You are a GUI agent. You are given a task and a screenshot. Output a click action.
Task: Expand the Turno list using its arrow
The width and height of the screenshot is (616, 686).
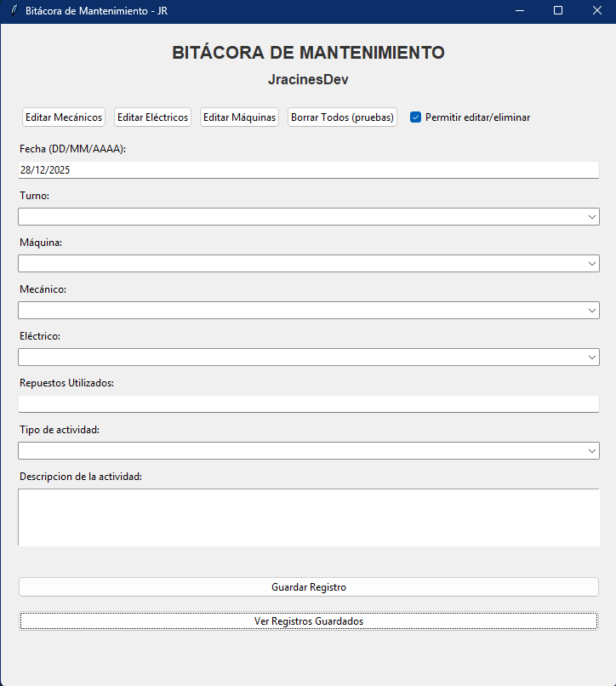(x=592, y=216)
